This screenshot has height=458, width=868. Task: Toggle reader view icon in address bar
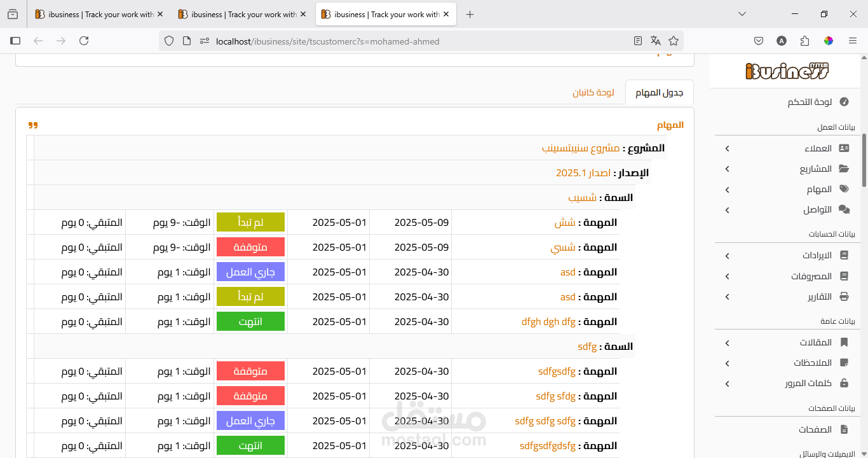pyautogui.click(x=638, y=41)
